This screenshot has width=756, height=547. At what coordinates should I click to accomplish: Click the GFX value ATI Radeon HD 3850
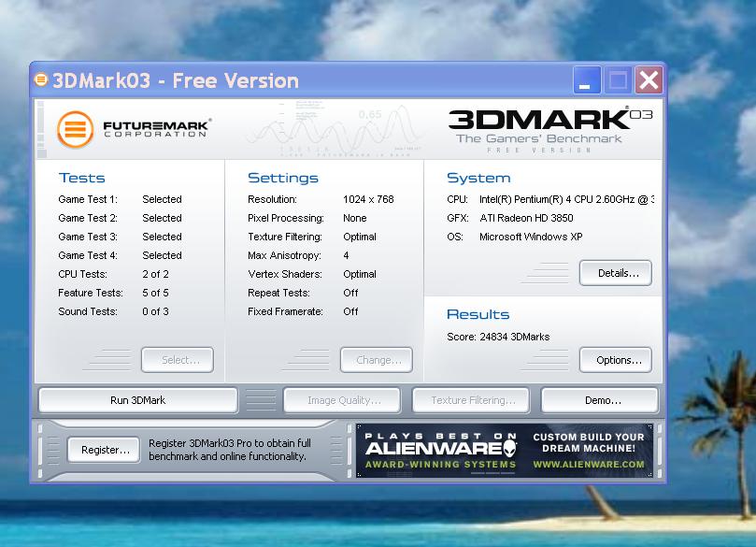(526, 218)
